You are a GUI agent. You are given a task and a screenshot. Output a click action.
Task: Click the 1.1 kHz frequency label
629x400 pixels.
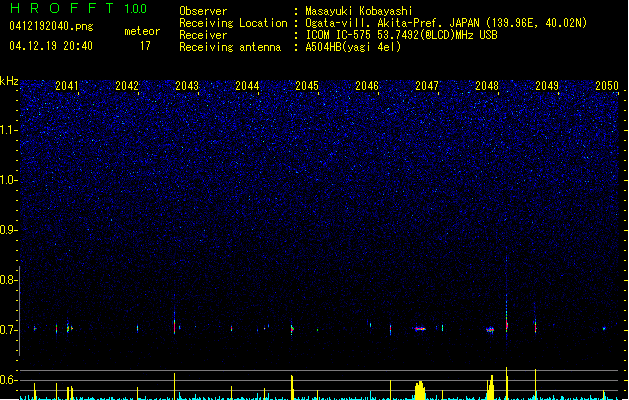8,130
